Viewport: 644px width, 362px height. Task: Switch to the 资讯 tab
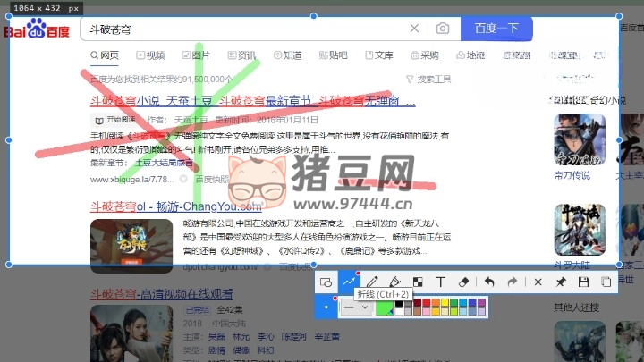point(241,55)
